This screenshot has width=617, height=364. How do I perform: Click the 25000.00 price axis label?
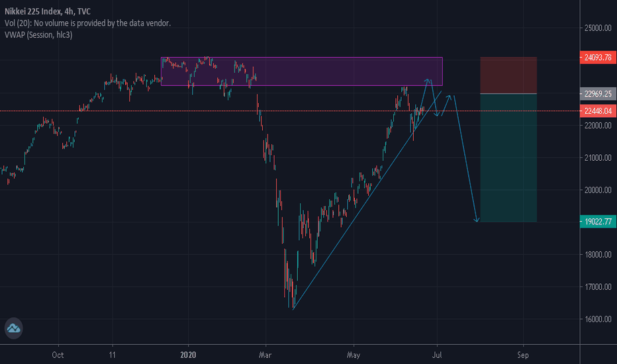(598, 28)
